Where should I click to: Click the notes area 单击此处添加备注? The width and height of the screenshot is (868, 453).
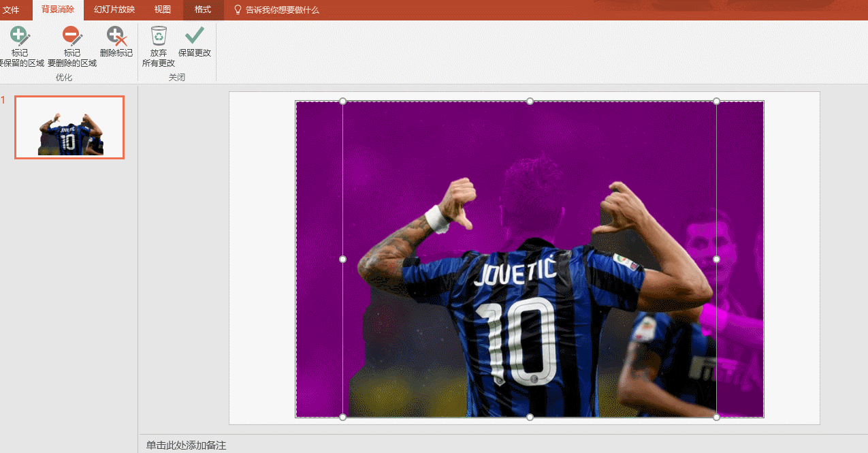pyautogui.click(x=186, y=446)
